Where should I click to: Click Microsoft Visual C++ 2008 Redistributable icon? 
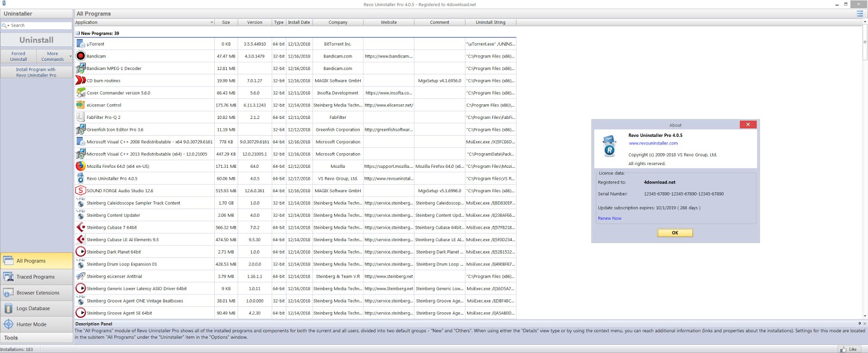[x=80, y=142]
